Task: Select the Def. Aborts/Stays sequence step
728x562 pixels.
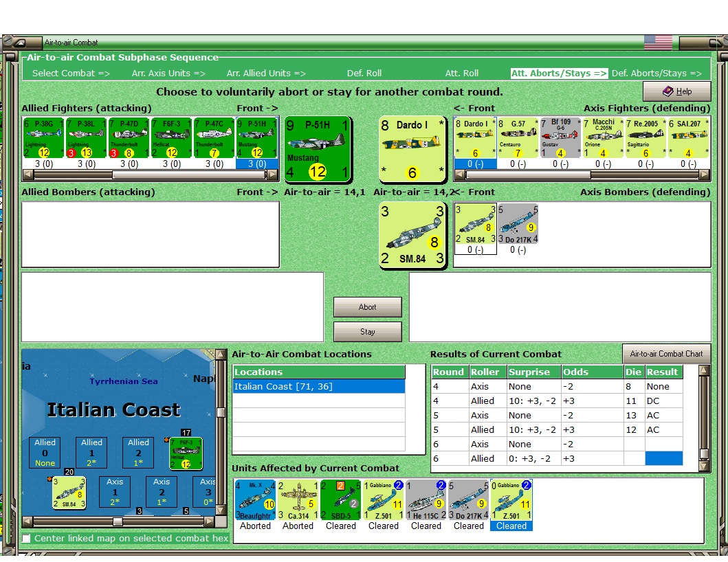Action: pos(657,74)
